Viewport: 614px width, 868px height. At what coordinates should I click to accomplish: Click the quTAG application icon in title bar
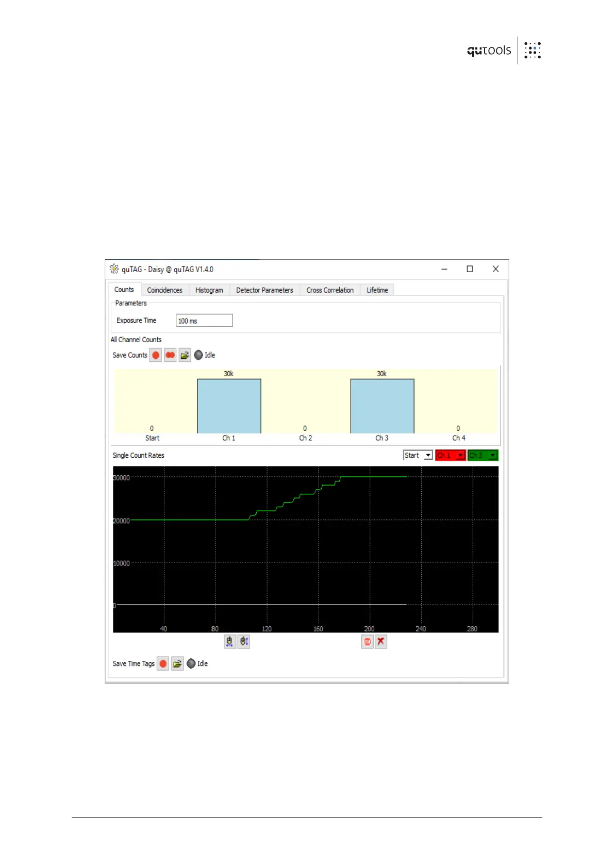click(x=114, y=269)
